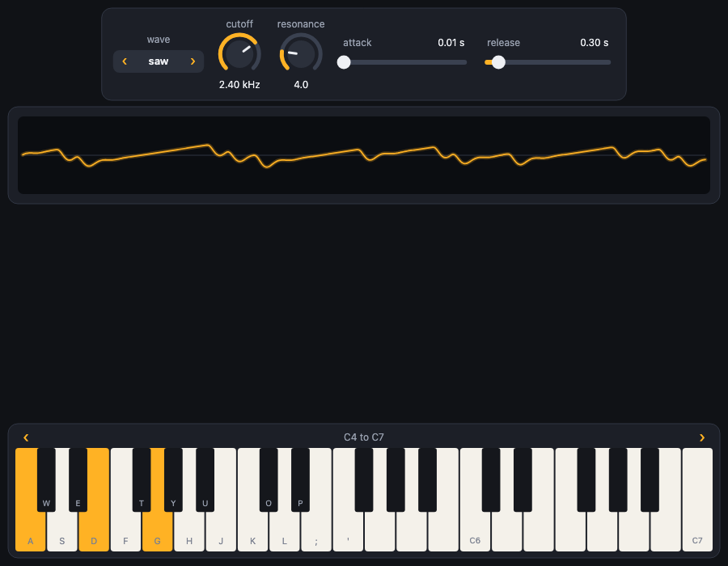Play the white key labeled semicolon
Viewport: 728px width, 566px height.
pos(316,534)
